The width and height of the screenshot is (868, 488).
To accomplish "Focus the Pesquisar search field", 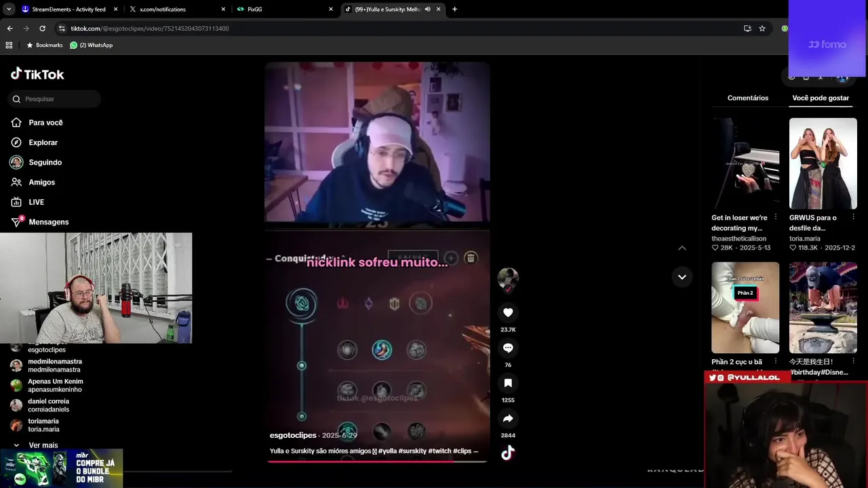I will (x=54, y=99).
